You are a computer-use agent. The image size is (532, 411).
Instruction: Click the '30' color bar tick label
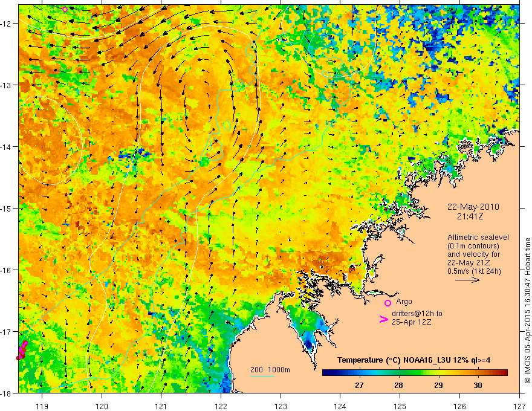tap(478, 385)
